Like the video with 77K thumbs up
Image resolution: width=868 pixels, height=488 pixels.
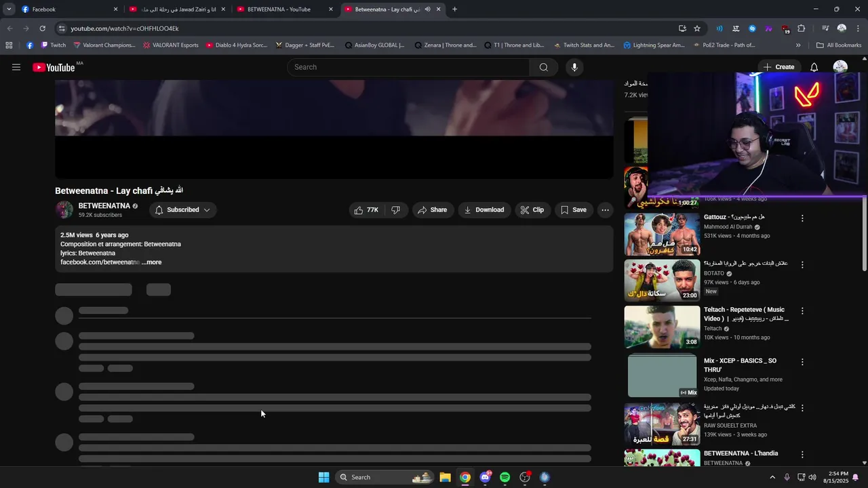coord(366,210)
